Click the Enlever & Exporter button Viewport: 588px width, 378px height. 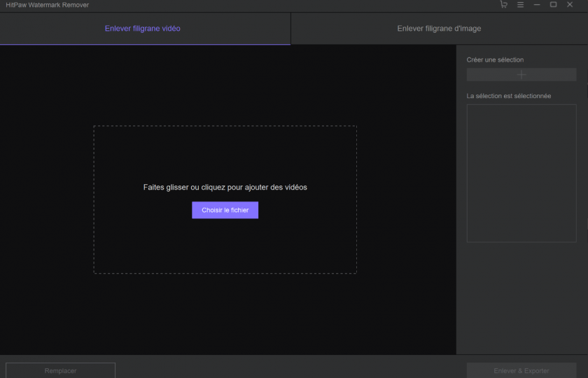(521, 370)
